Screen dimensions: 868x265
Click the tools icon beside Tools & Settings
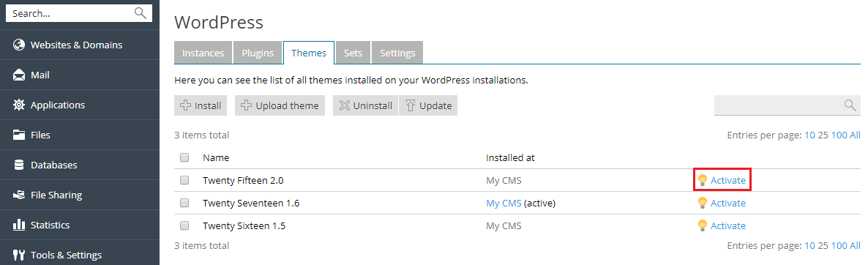[19, 255]
